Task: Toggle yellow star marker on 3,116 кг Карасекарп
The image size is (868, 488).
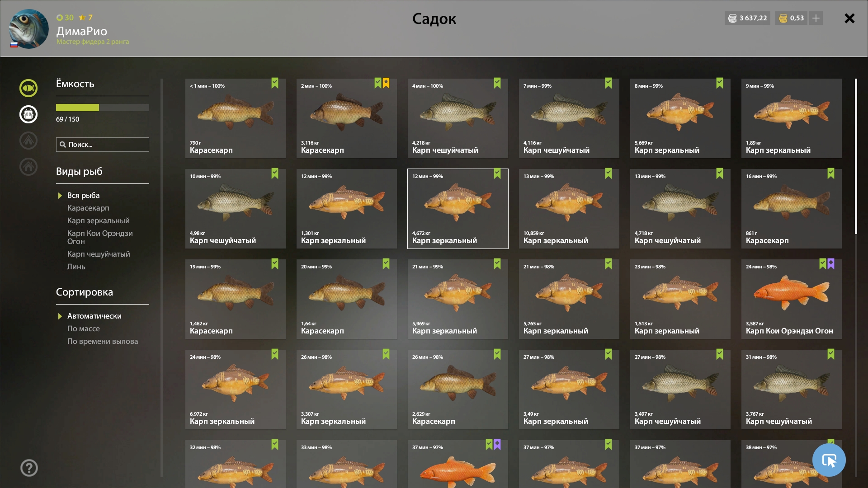Action: (x=386, y=83)
